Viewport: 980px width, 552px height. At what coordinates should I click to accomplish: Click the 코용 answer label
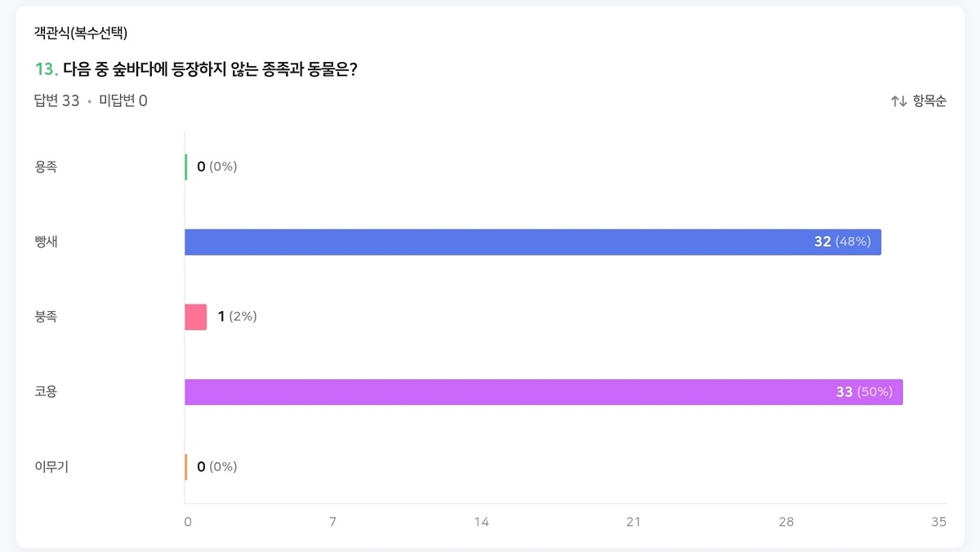tap(46, 392)
